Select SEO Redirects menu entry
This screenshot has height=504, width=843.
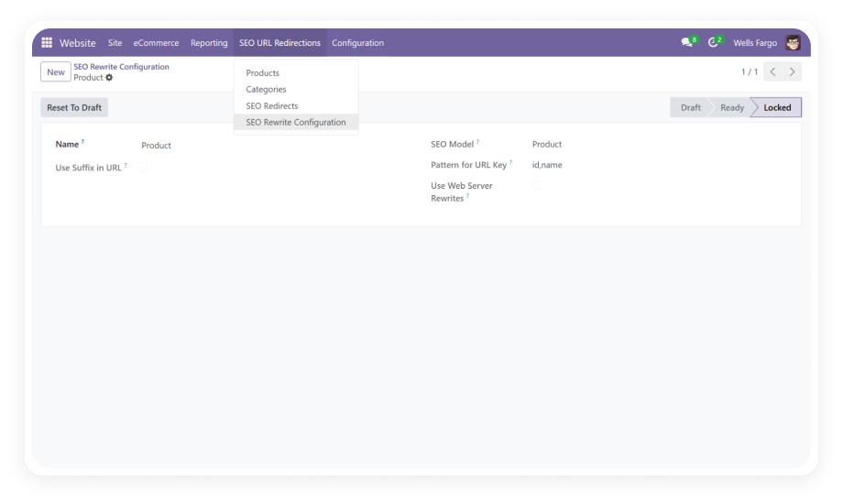[296, 106]
